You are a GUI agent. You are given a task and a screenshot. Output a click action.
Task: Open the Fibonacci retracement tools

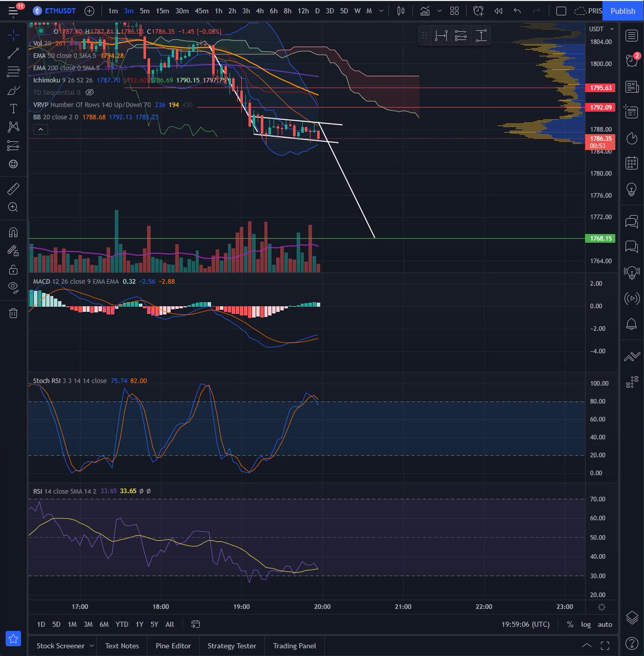click(14, 72)
